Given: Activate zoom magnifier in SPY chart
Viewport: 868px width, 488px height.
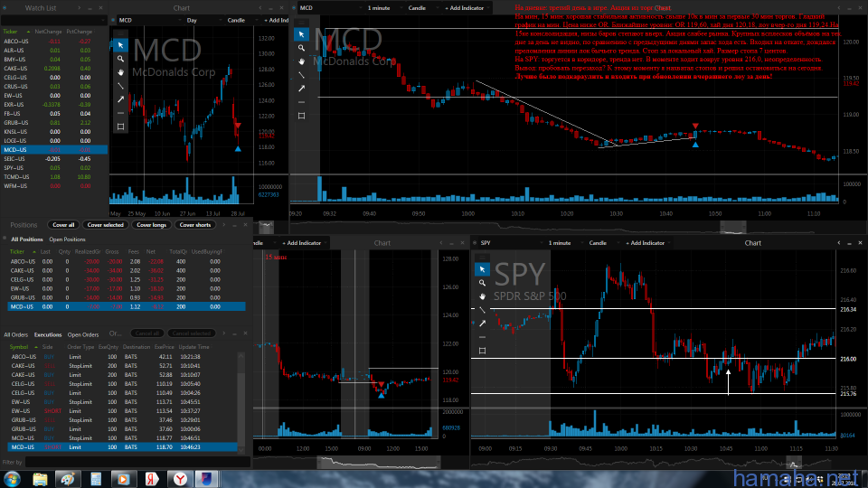Looking at the screenshot, I should [482, 283].
